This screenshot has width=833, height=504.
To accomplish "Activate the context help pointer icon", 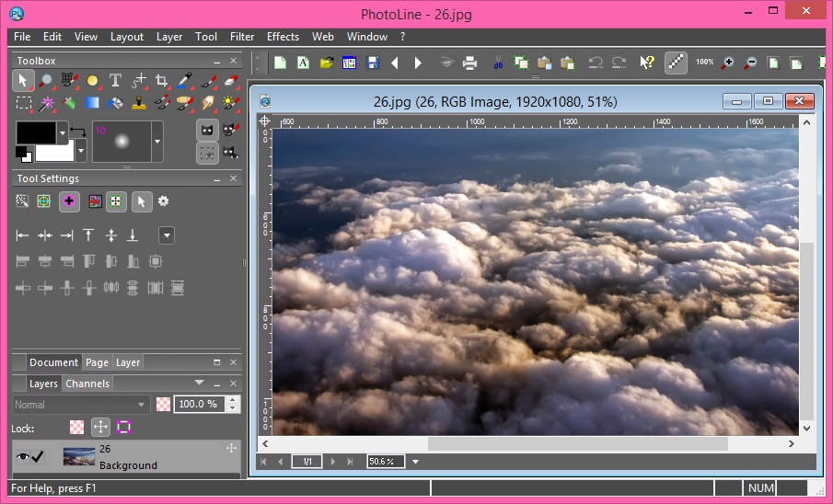I will (x=646, y=63).
